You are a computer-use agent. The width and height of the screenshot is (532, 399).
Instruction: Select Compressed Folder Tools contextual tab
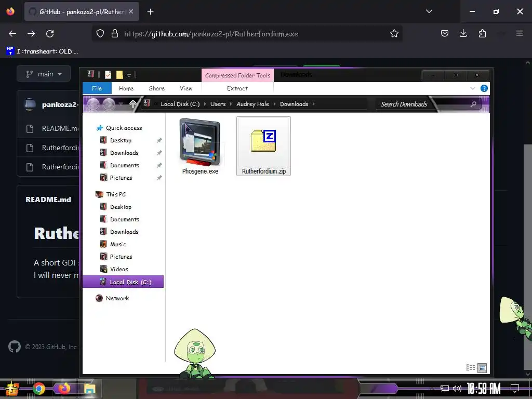(237, 75)
